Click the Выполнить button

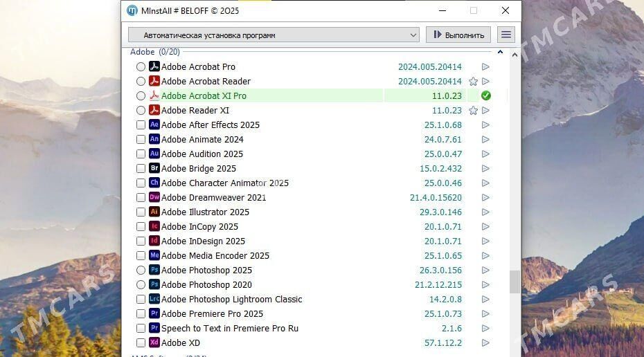(458, 35)
